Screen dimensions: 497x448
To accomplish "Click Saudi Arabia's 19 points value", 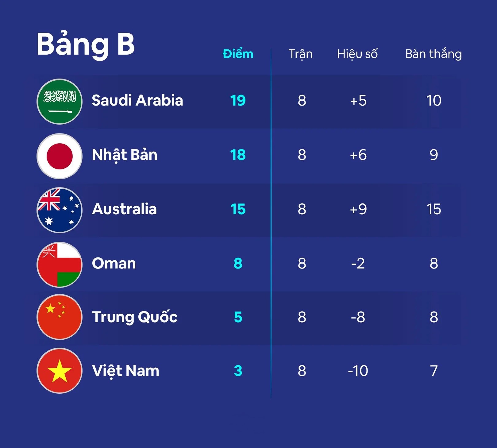I will [x=238, y=100].
